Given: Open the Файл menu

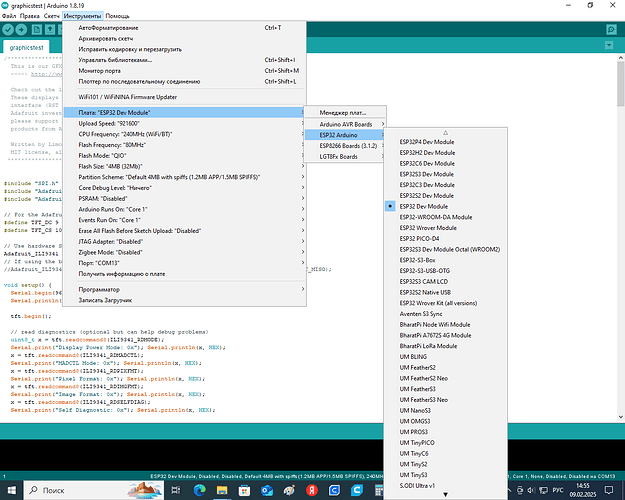Looking at the screenshot, I should (9, 16).
